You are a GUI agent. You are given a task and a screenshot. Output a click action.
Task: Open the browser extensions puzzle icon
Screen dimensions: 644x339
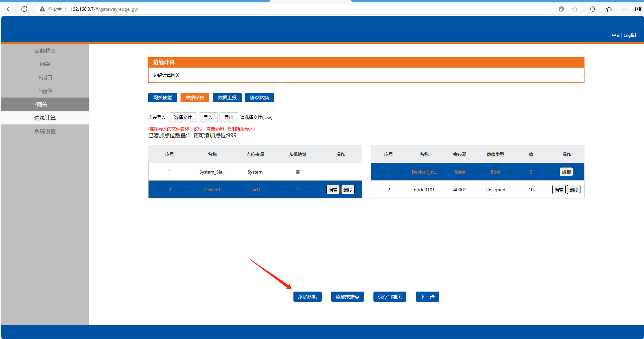point(593,9)
